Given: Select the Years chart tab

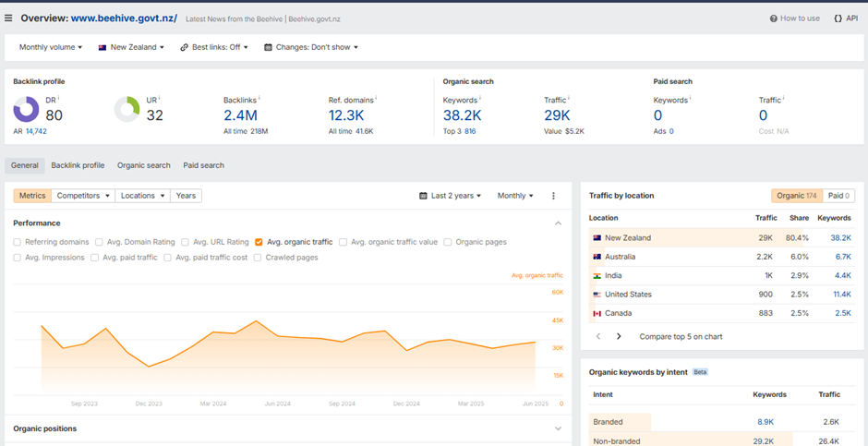Looking at the screenshot, I should (186, 196).
